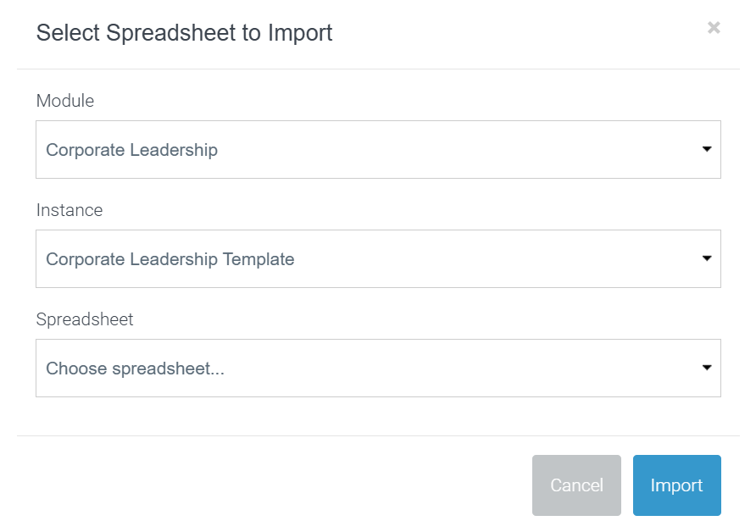Close the dialog with the X icon

pos(714,28)
